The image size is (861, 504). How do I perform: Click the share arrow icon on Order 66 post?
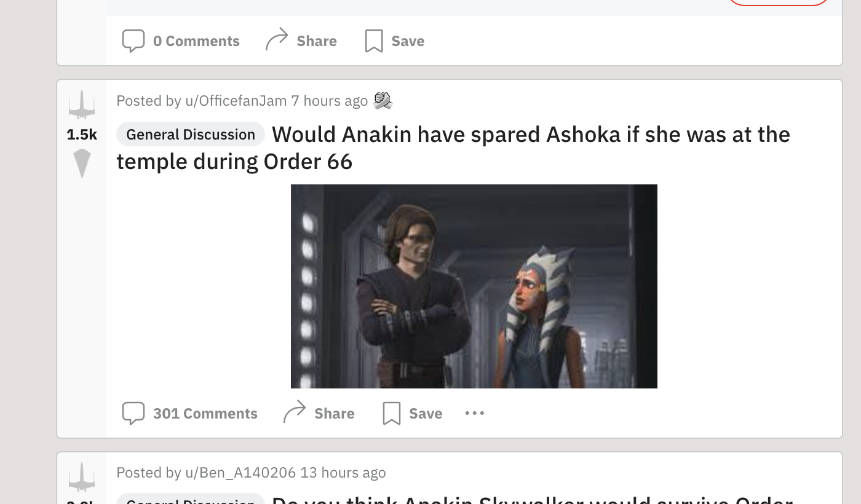coord(294,412)
